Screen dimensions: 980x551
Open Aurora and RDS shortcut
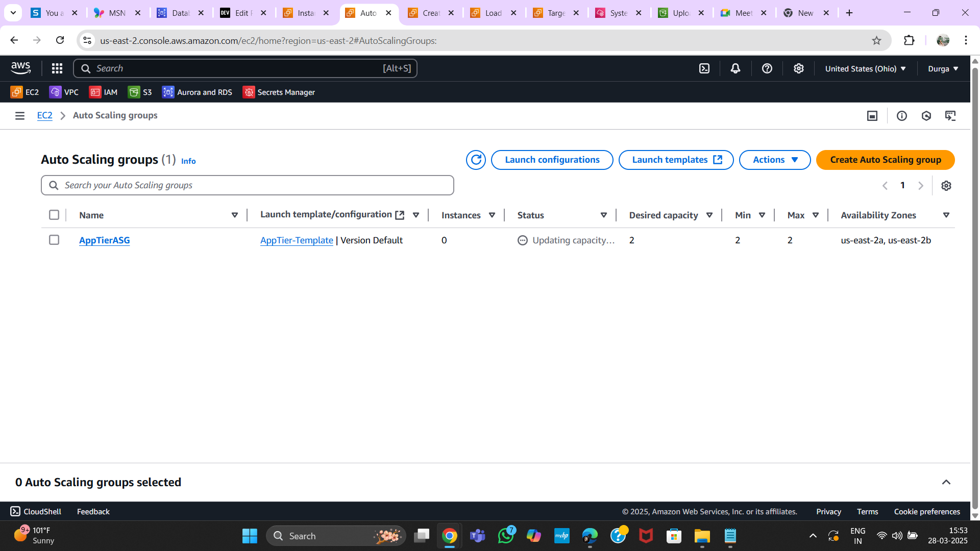click(197, 92)
